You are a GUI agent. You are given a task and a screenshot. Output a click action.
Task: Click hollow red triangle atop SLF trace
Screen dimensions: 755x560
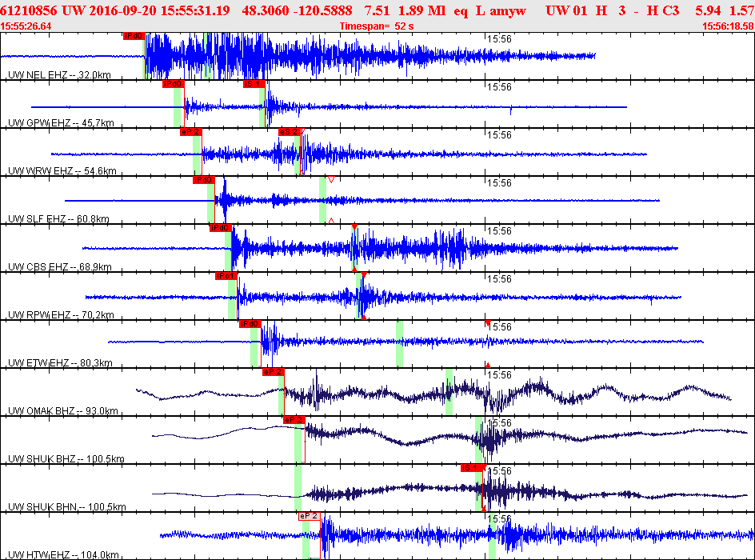[330, 179]
